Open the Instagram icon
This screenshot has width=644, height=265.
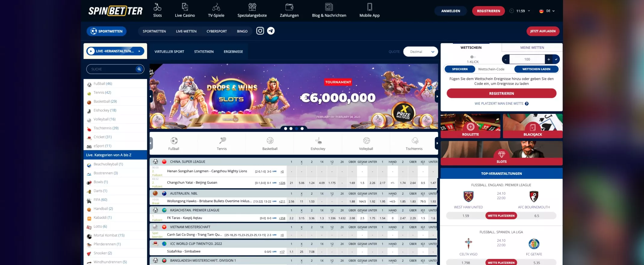tap(260, 31)
